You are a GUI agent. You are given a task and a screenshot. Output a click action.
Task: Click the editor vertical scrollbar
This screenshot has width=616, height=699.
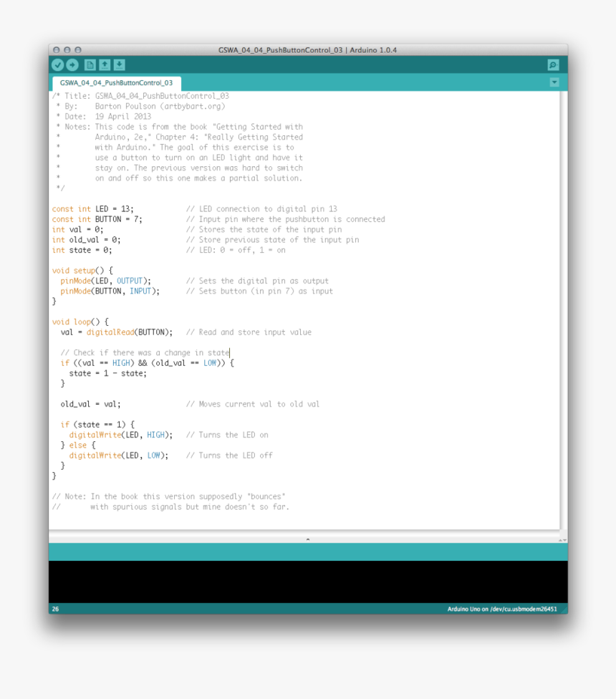pos(564,310)
